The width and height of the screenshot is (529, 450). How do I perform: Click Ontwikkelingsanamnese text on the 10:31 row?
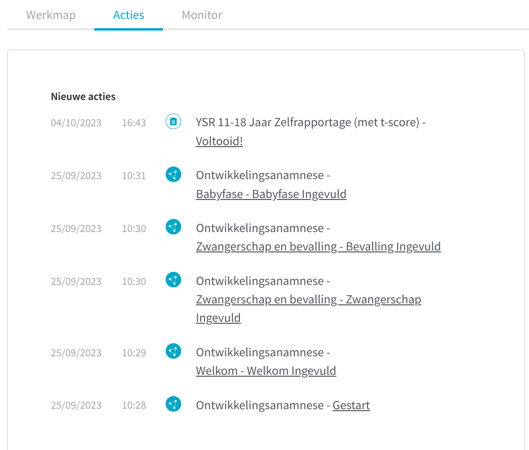click(x=260, y=175)
